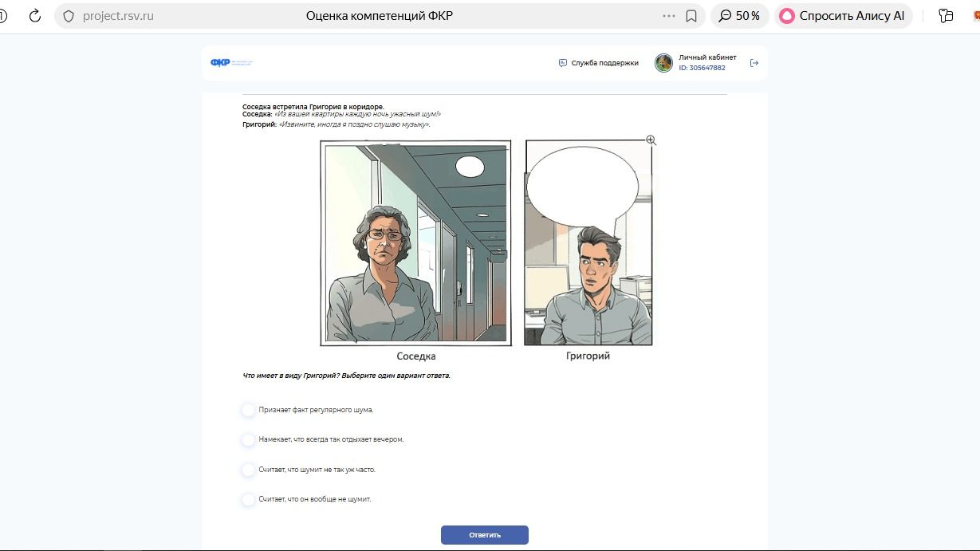Image resolution: width=980 pixels, height=551 pixels.
Task: Reload the page with refresh icon
Action: point(34,16)
